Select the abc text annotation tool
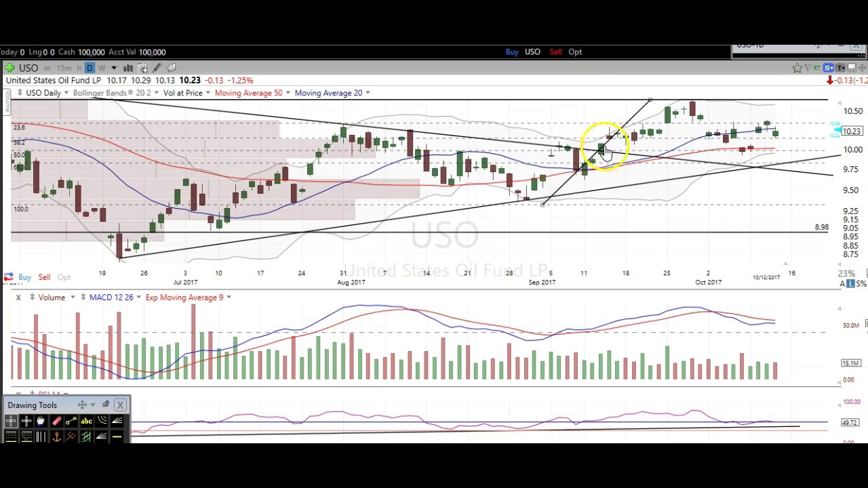This screenshot has width=868, height=488. pos(86,421)
